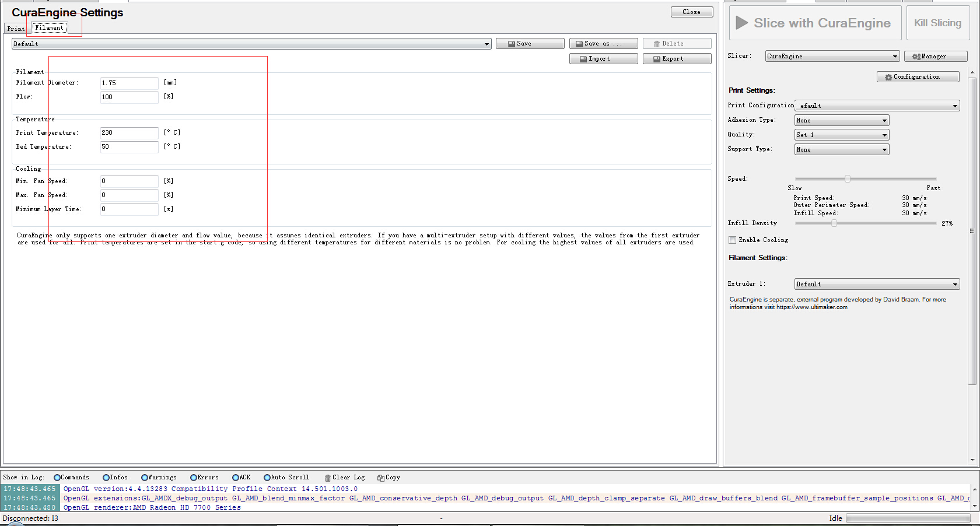980x526 pixels.
Task: Toggle the Commands log filter
Action: coord(57,478)
